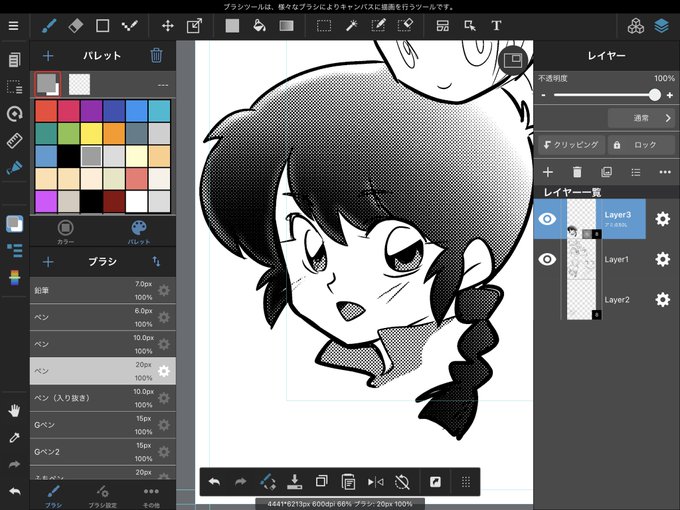Switch to the ブラシ bottom tab

pos(54,496)
